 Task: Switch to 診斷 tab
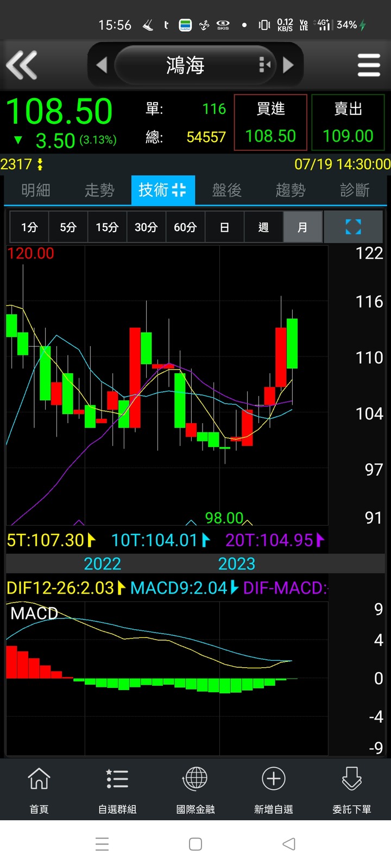click(x=355, y=190)
